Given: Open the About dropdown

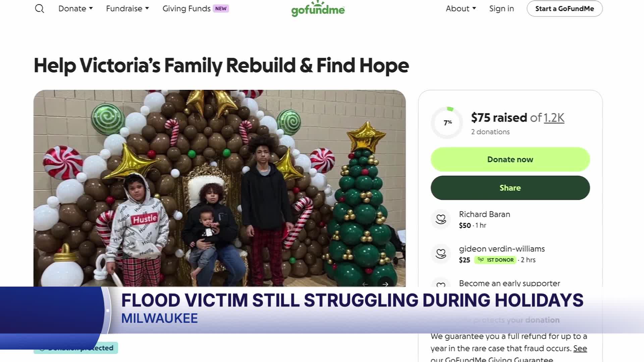Looking at the screenshot, I should click(x=461, y=9).
